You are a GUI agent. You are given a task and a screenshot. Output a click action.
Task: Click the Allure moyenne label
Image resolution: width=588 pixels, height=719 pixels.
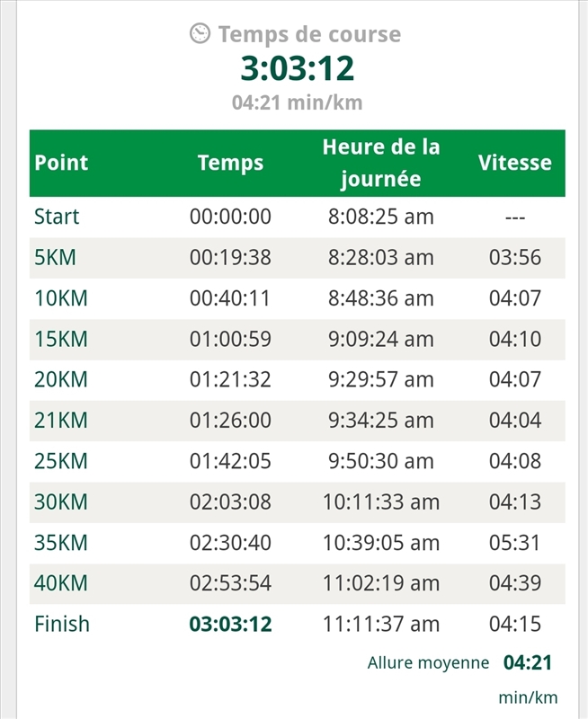click(x=428, y=663)
